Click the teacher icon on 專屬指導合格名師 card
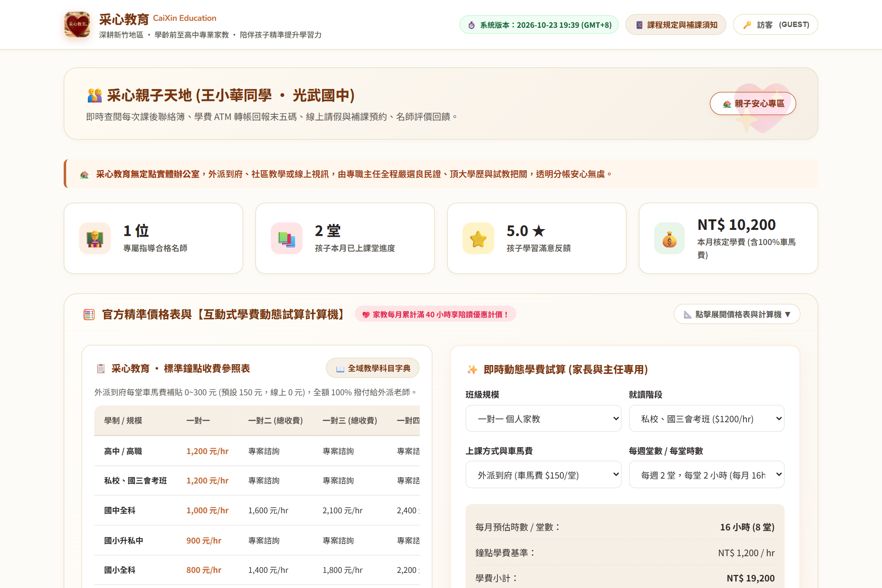Image resolution: width=882 pixels, height=588 pixels. (95, 238)
